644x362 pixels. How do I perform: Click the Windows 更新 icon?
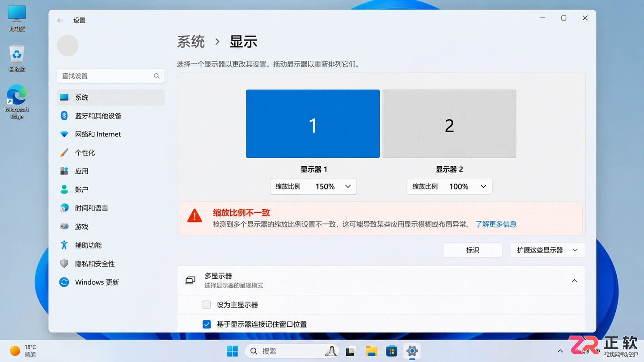click(64, 282)
